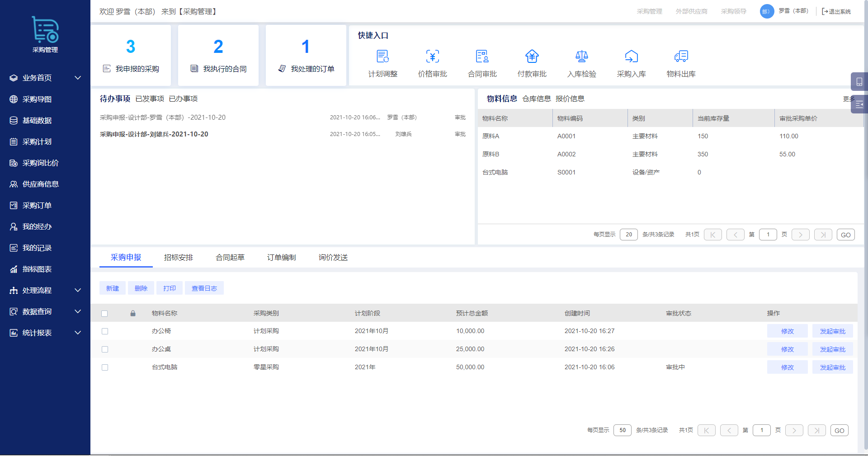Select the 台式电脑 row checkbox
This screenshot has width=868, height=456.
coord(105,367)
